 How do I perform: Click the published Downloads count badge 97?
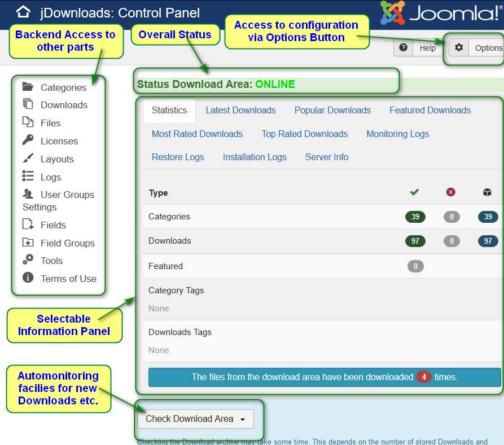(415, 241)
